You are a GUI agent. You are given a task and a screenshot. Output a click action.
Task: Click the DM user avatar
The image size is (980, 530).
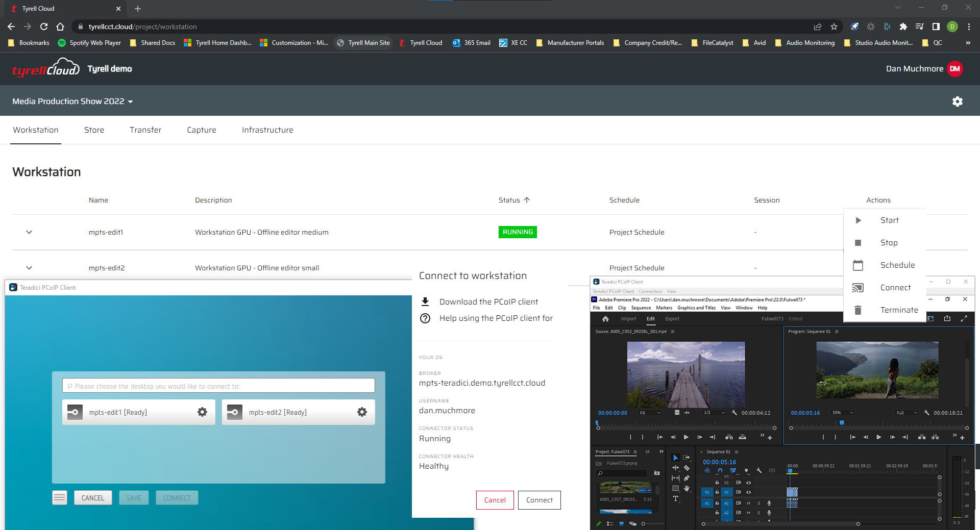[955, 69]
